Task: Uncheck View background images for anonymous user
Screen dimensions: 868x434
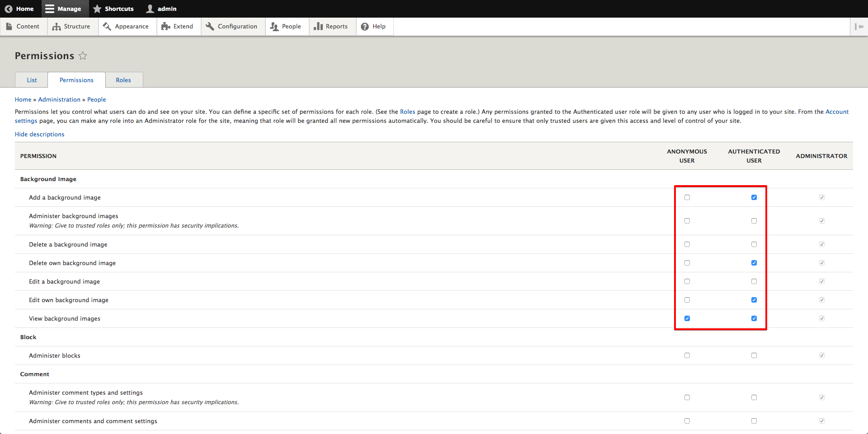Action: (687, 318)
